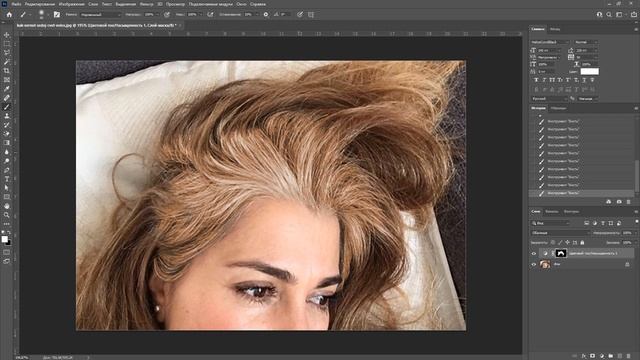Open the Файл menu
Viewport: 640px width, 360px height.
[16, 4]
